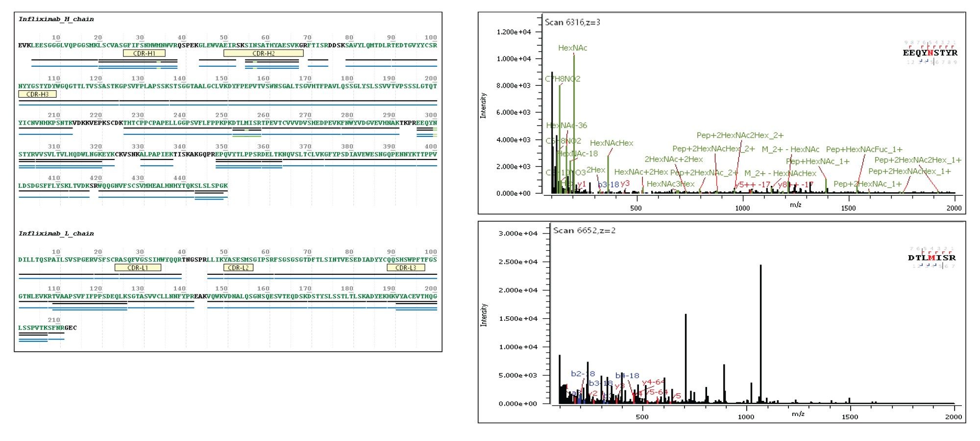Click the EEQYNSTYR peptide sequence
This screenshot has width=980, height=441.
(930, 52)
